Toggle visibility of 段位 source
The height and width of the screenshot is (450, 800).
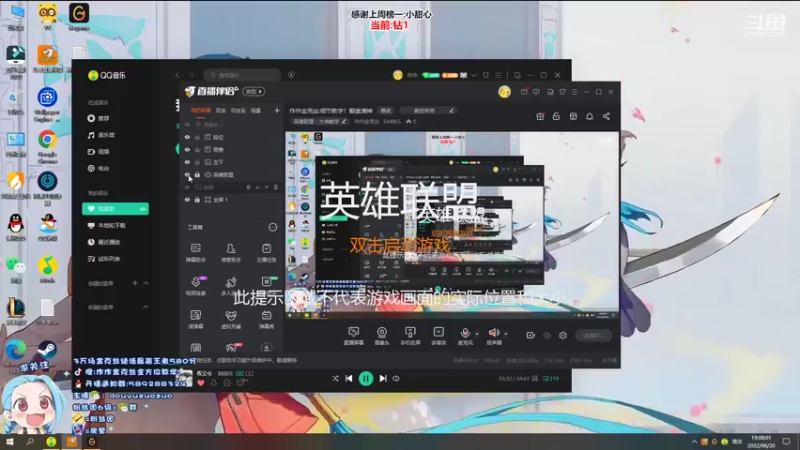click(187, 137)
